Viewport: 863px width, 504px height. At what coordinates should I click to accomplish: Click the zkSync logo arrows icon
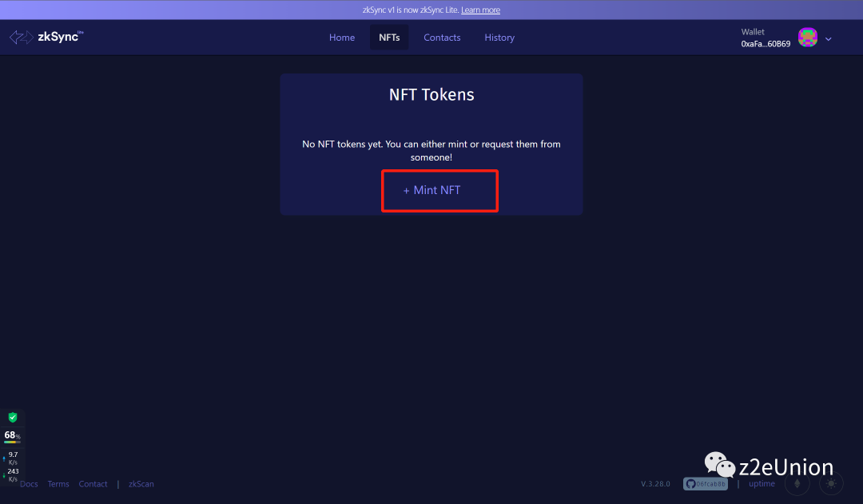pos(22,38)
